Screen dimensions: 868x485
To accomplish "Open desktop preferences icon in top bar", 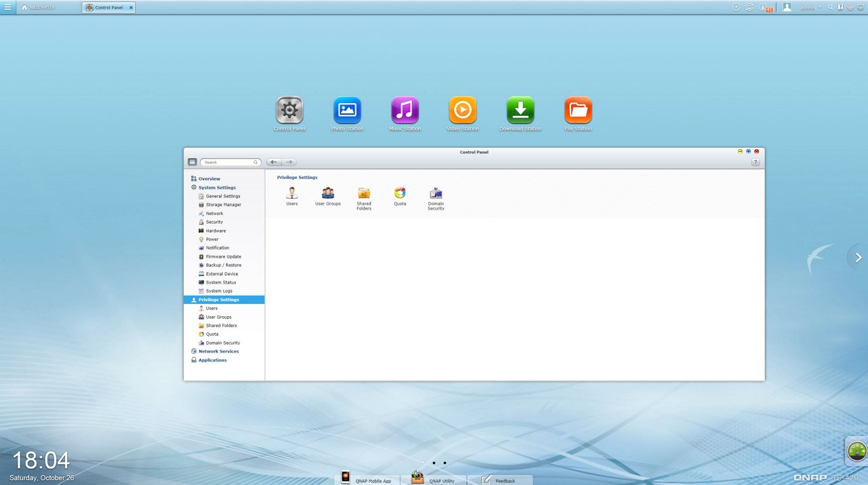I will (x=861, y=7).
